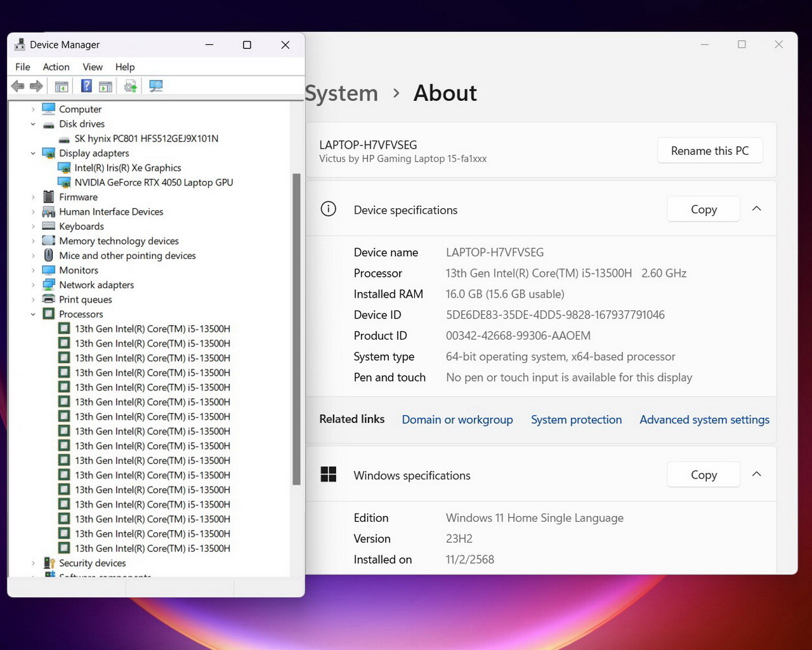Click the Computer node icon
This screenshot has width=812, height=650.
pyautogui.click(x=49, y=109)
